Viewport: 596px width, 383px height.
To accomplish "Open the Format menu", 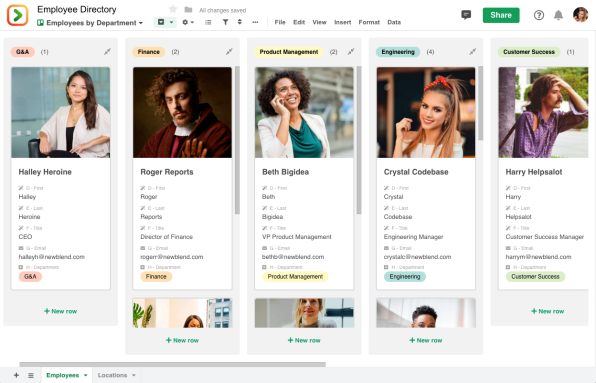I will (x=369, y=22).
